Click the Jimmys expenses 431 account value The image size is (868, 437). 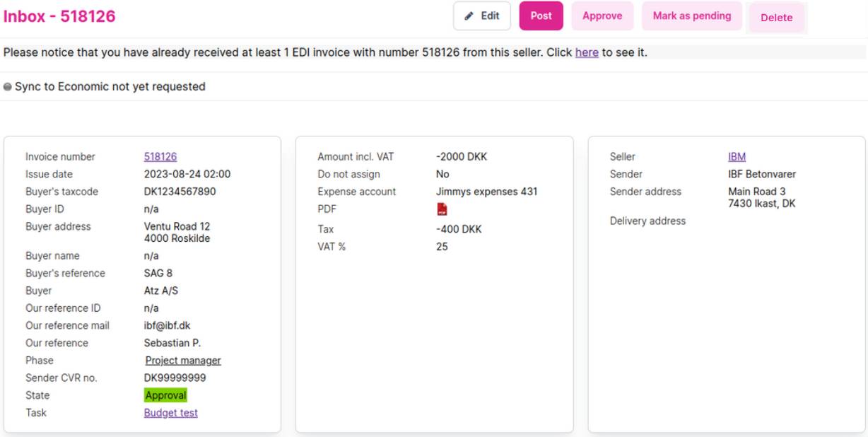tap(486, 192)
